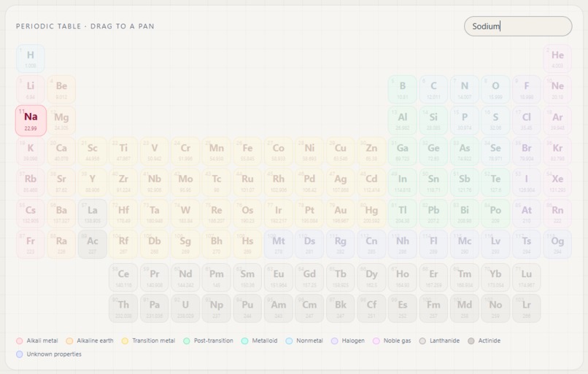Image resolution: width=588 pixels, height=374 pixels.
Task: Click the Metalloid legend swatch
Action: 244,340
